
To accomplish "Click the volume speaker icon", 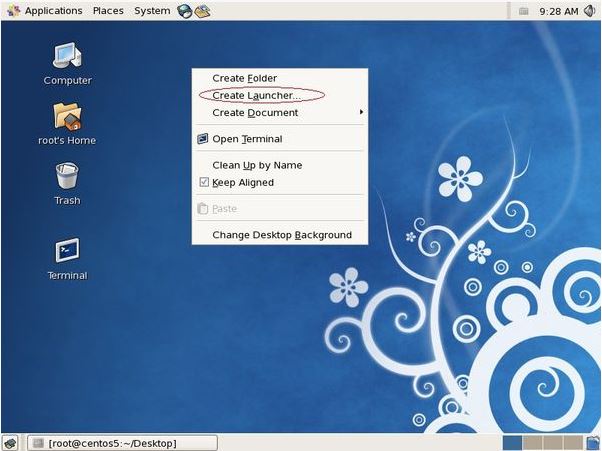I will 590,11.
